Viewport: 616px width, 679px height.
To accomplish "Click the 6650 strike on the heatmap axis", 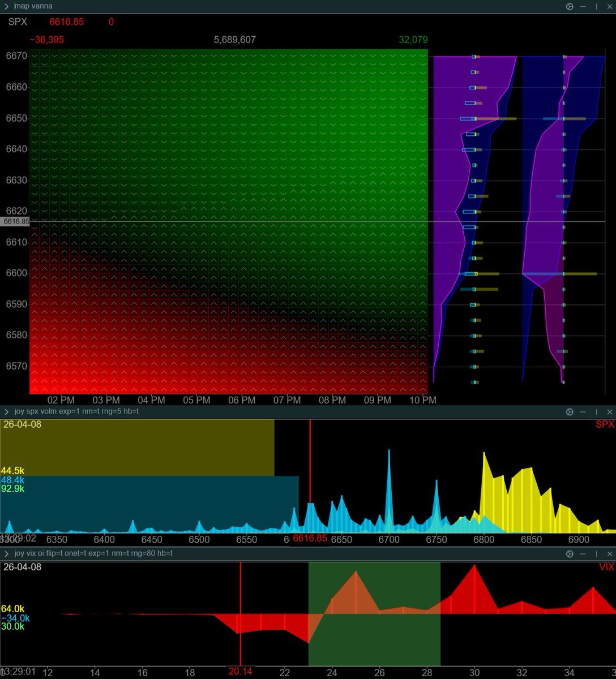I will pyautogui.click(x=16, y=118).
